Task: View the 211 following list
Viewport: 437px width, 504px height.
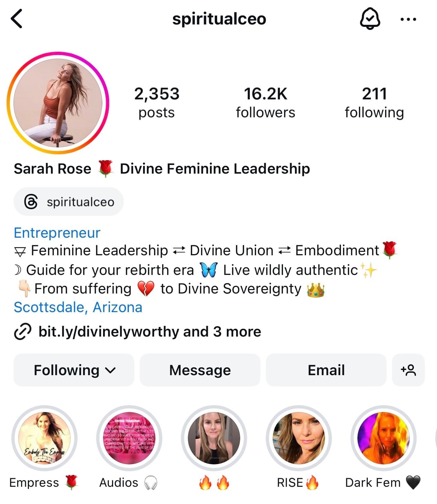Action: tap(374, 103)
